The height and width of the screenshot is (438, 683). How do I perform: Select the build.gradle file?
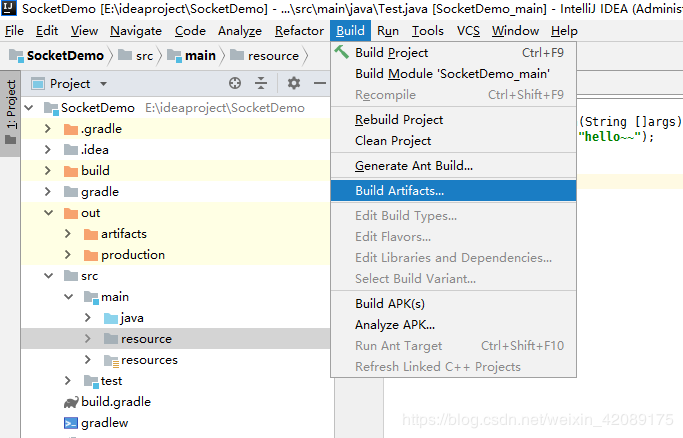(x=116, y=402)
